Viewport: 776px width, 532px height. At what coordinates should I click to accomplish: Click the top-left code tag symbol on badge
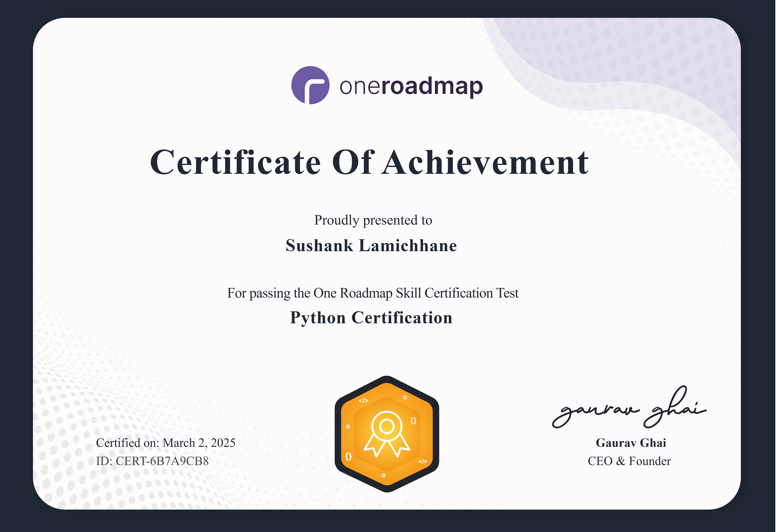point(363,400)
